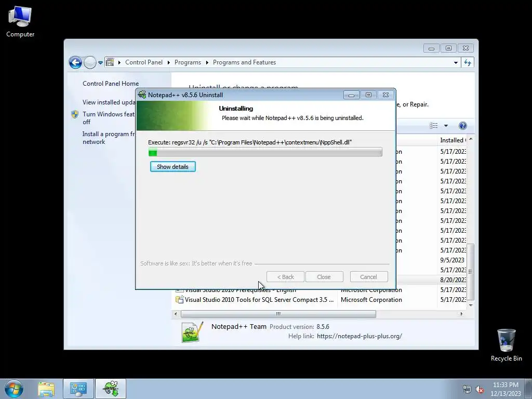Click the shield icon next to Windows features

click(x=75, y=114)
